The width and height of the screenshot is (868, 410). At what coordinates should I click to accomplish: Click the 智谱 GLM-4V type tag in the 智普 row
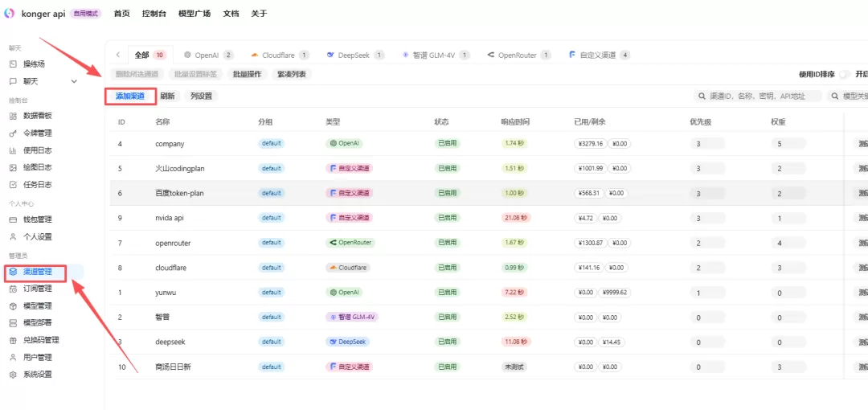point(351,317)
